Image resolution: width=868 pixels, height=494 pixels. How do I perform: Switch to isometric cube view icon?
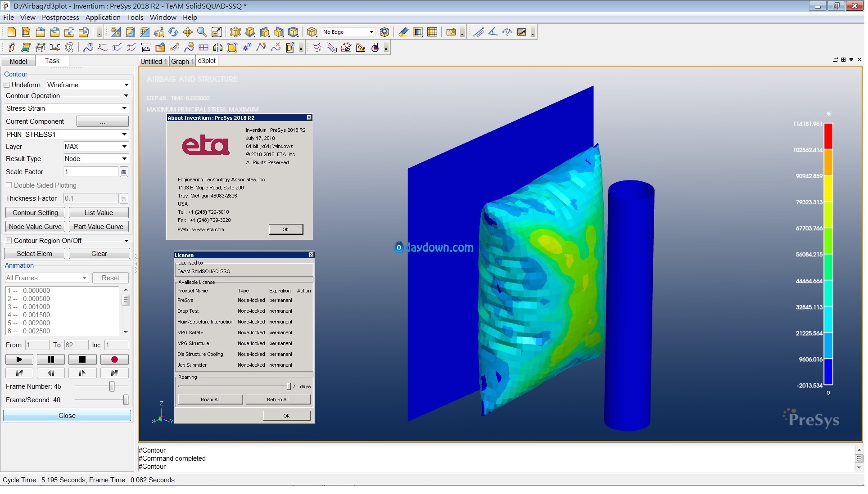point(235,32)
